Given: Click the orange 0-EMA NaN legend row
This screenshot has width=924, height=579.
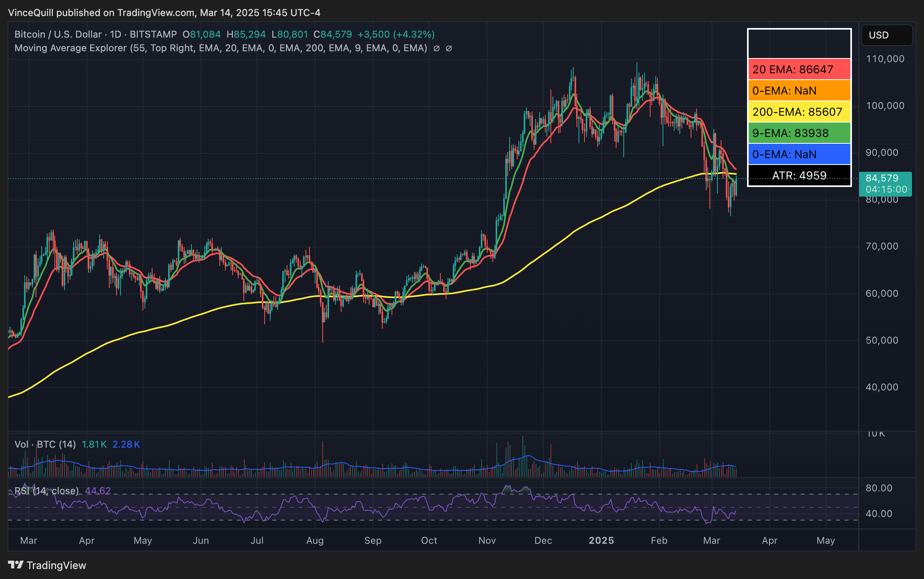Looking at the screenshot, I should 799,91.
